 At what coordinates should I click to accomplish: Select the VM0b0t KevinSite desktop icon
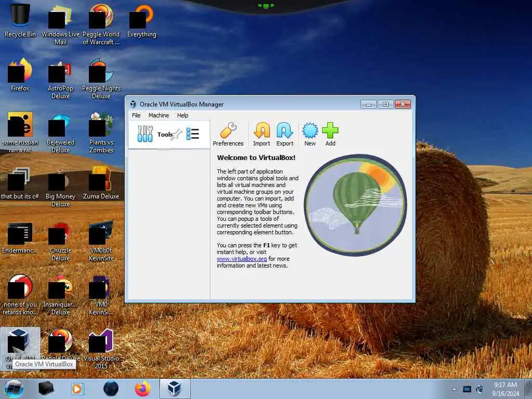coord(101,241)
